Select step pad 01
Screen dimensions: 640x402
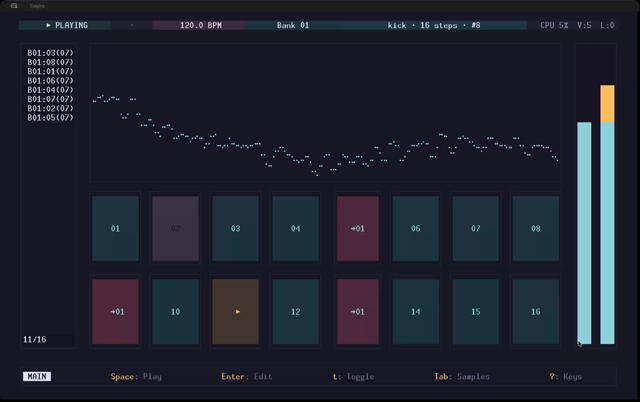point(116,229)
